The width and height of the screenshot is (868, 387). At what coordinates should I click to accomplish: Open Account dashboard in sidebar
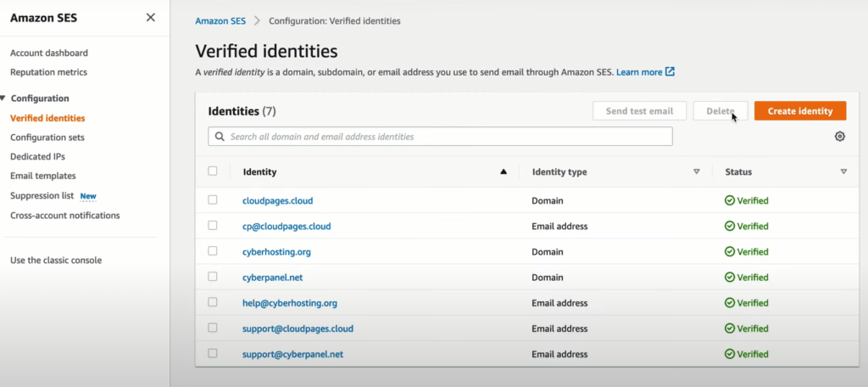pyautogui.click(x=48, y=53)
